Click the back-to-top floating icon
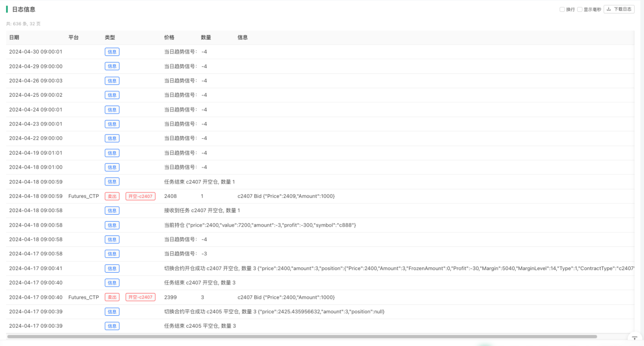This screenshot has height=346, width=644. click(635, 338)
